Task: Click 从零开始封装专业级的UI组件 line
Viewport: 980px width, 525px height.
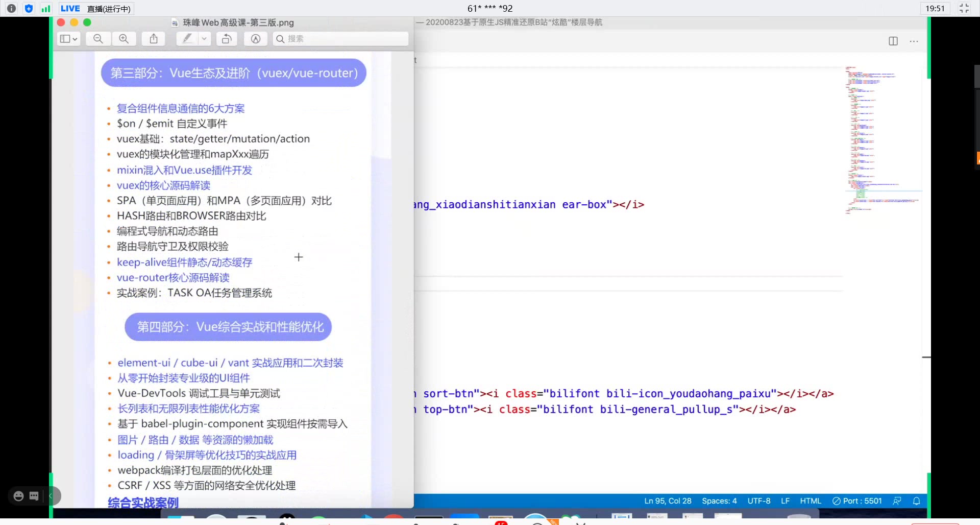Action: pyautogui.click(x=184, y=378)
